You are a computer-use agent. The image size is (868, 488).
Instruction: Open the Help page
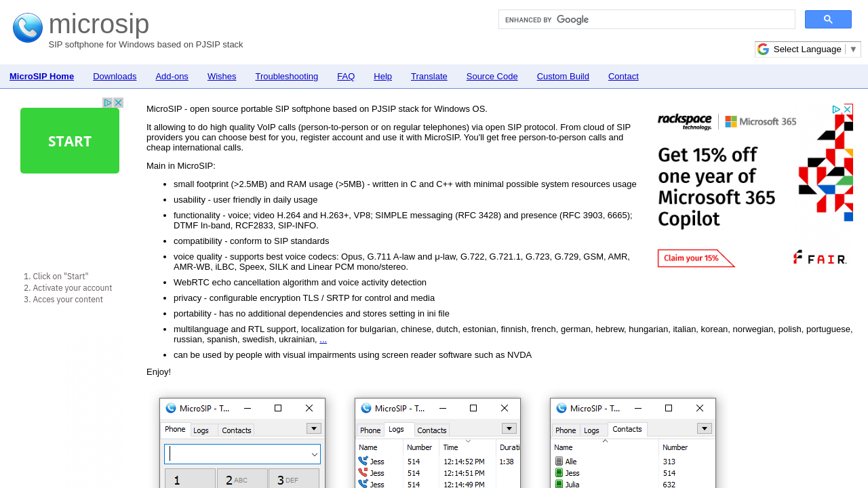(x=382, y=77)
